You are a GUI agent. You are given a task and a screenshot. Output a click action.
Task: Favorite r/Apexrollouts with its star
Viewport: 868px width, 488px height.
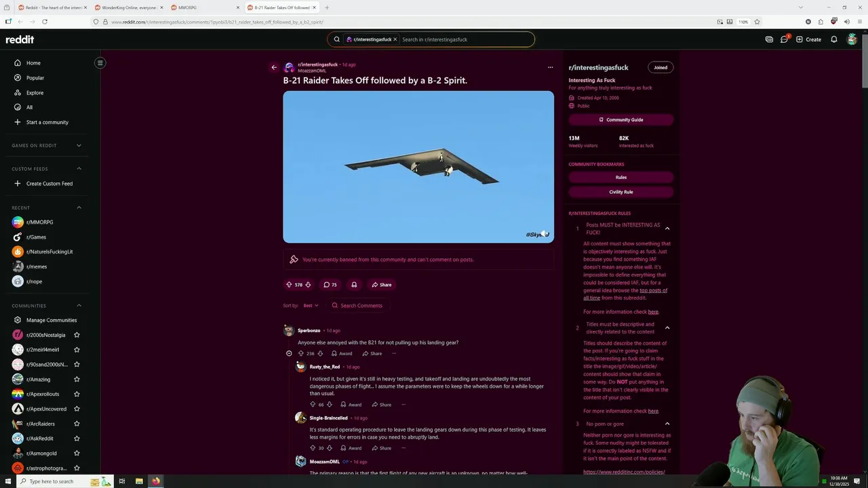[x=77, y=394]
